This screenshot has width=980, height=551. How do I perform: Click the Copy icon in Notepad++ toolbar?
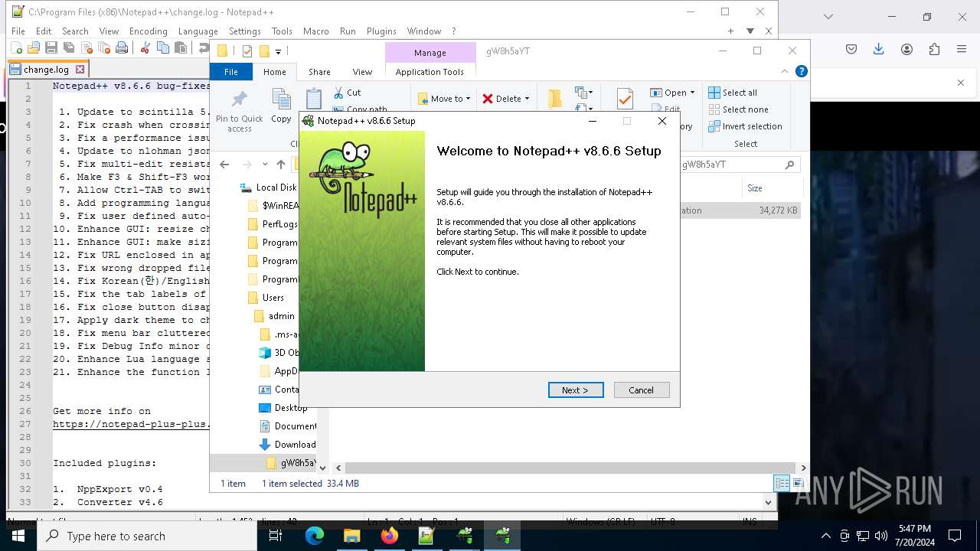pyautogui.click(x=162, y=47)
